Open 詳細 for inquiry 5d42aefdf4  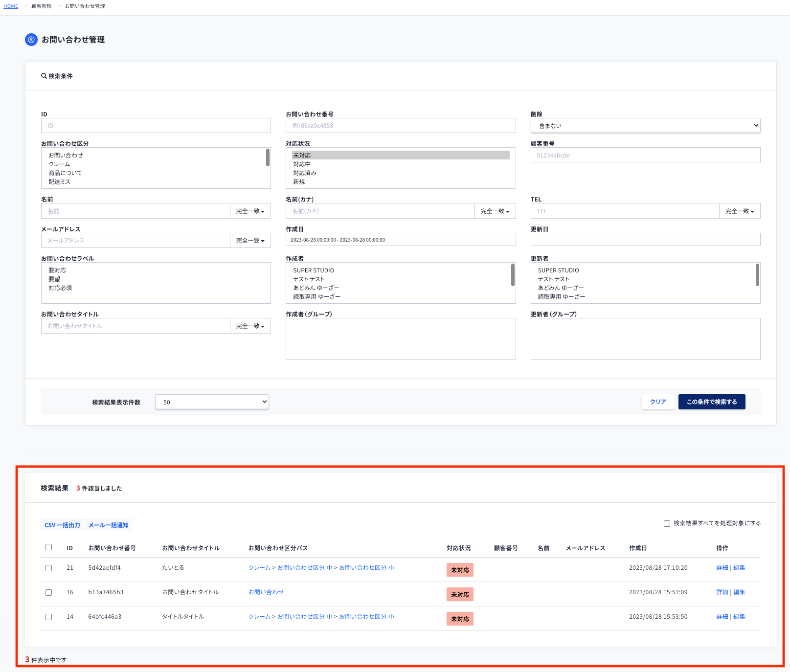(x=722, y=567)
